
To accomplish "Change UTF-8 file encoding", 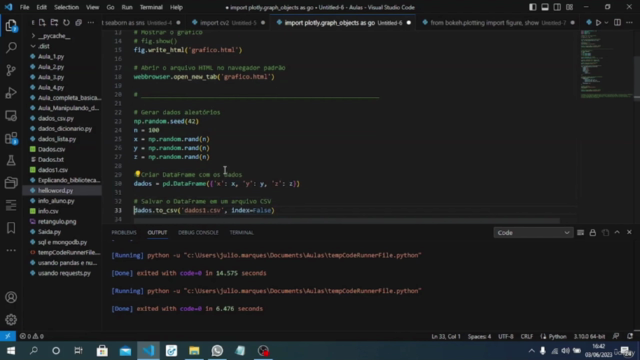I will (506, 336).
